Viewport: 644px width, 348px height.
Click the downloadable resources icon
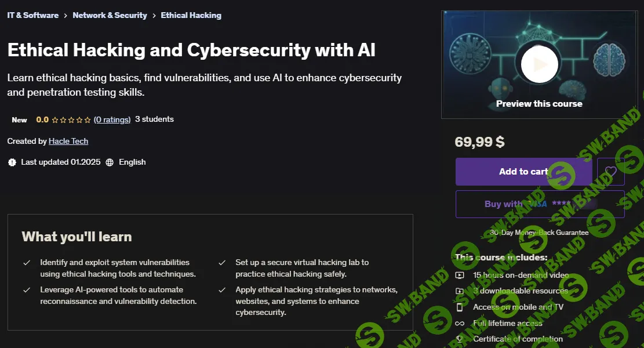coord(459,291)
